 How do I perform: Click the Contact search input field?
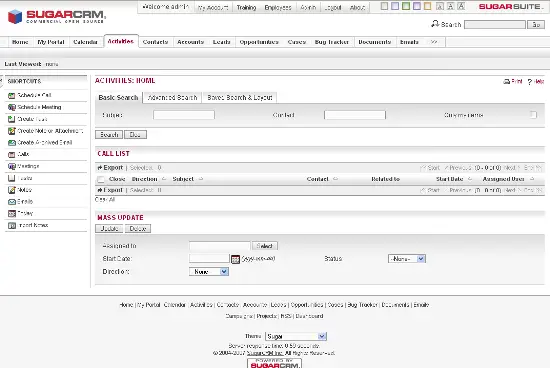pyautogui.click(x=355, y=115)
